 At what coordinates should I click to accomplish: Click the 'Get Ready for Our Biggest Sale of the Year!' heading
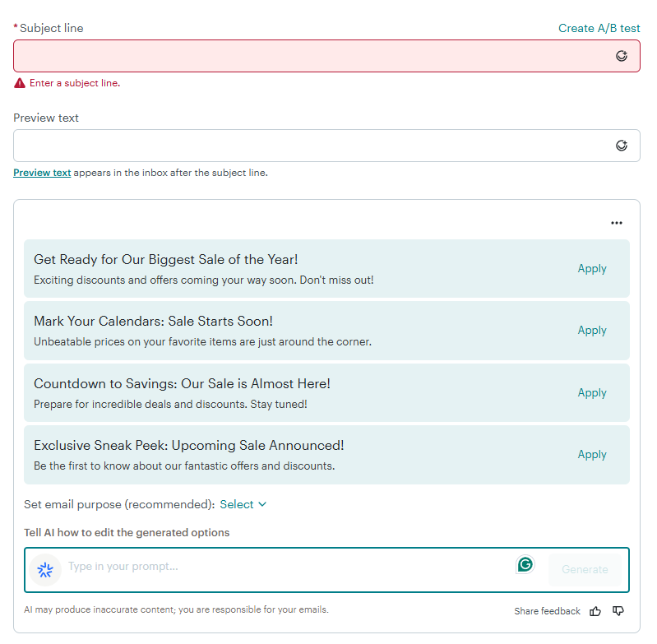coord(166,259)
